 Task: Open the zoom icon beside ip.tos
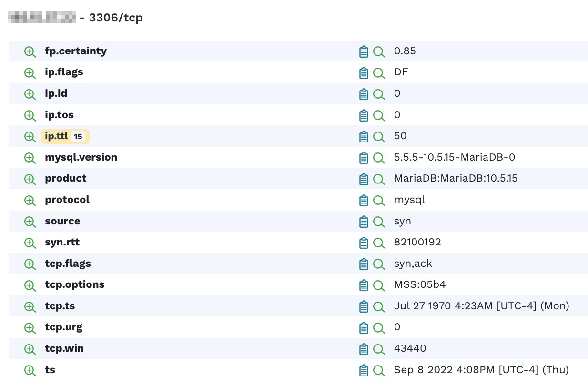pos(30,115)
